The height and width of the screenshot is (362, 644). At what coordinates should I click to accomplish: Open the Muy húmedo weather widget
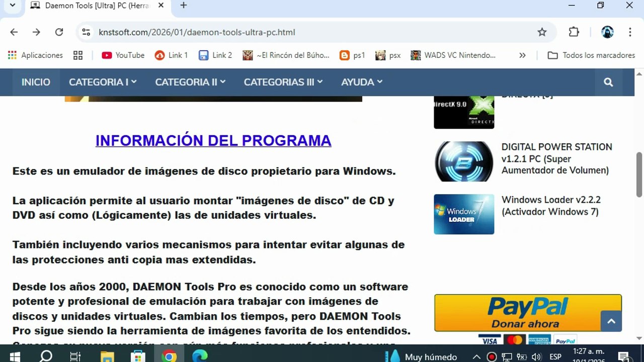point(421,356)
